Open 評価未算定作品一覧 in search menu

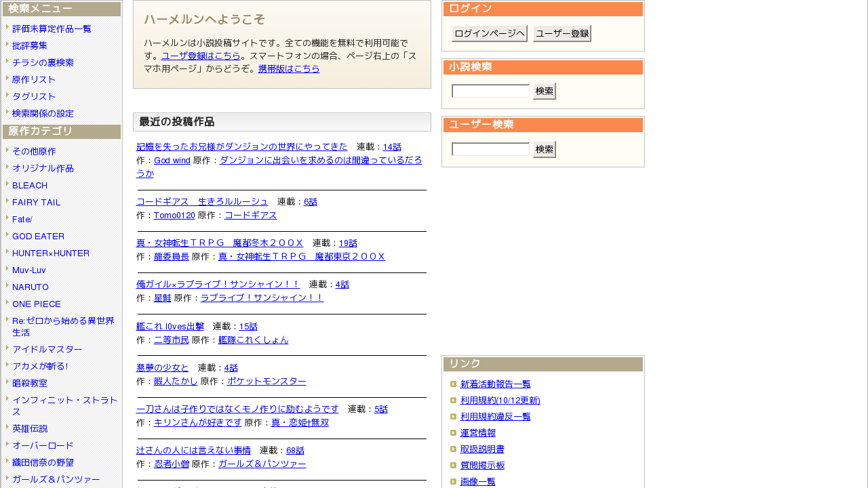tap(52, 28)
